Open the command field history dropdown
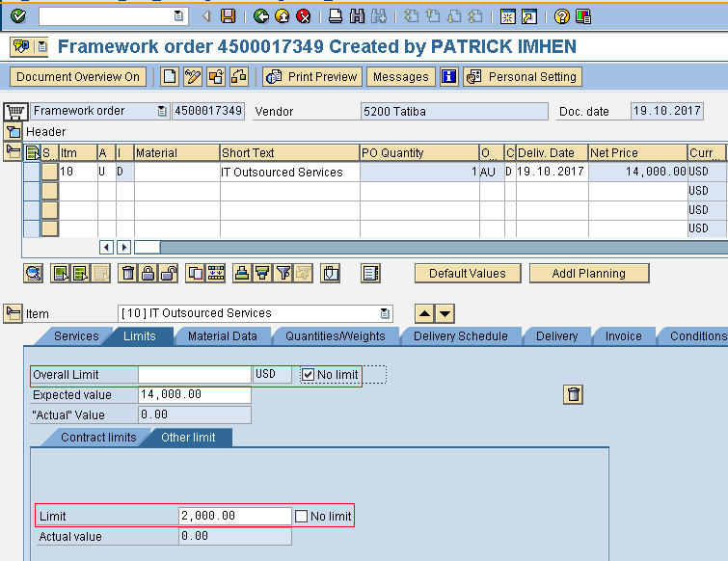Viewport: 728px width, 561px height. click(x=178, y=16)
